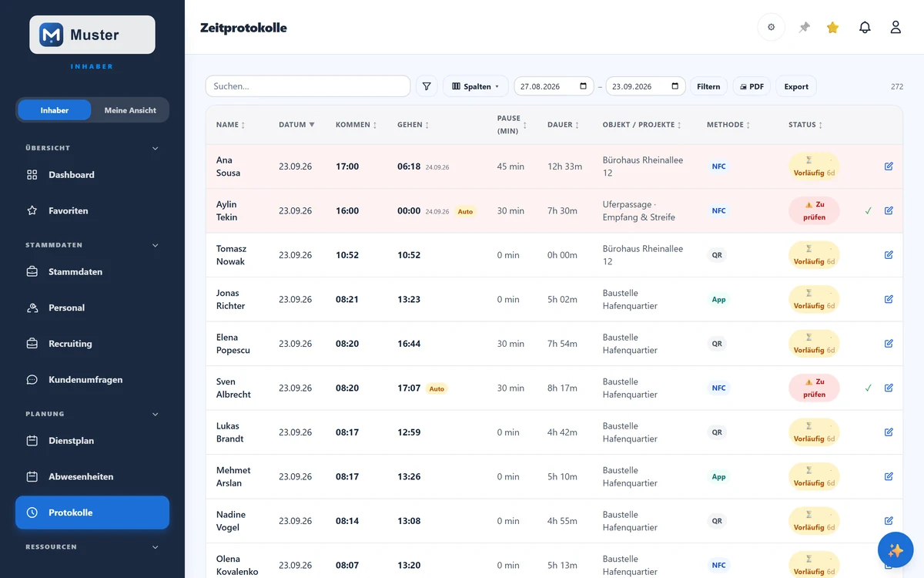This screenshot has width=924, height=578.
Task: Click the Muster logo
Action: tap(92, 35)
